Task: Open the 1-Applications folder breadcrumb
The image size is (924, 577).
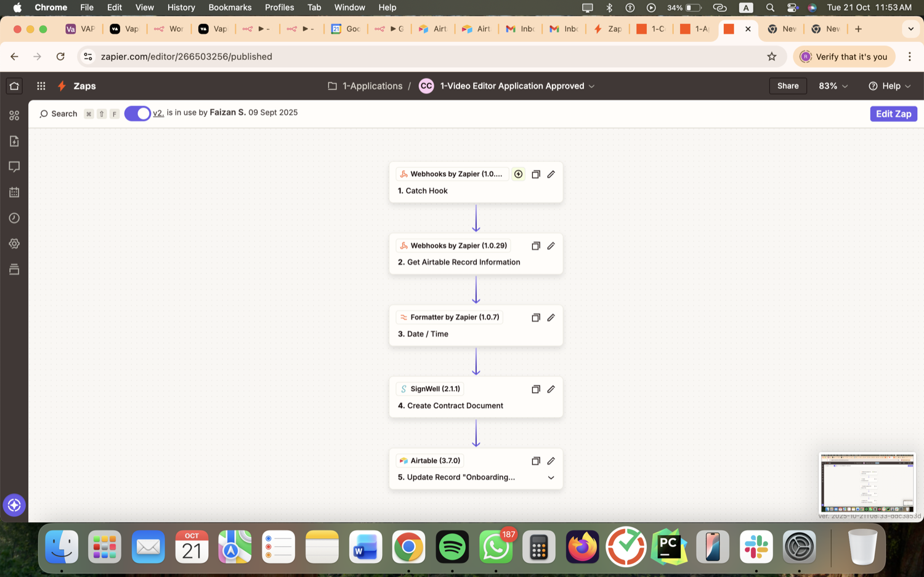Action: click(x=365, y=86)
